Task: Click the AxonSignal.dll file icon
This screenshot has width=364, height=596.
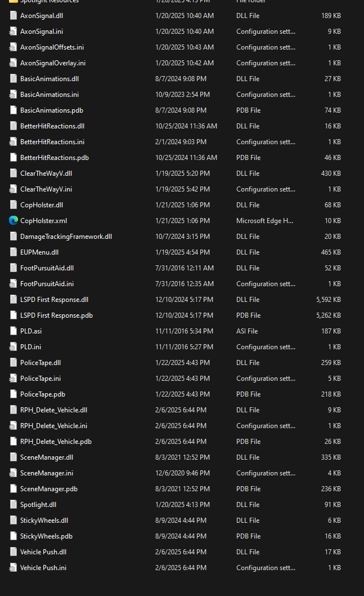Action: [x=14, y=16]
